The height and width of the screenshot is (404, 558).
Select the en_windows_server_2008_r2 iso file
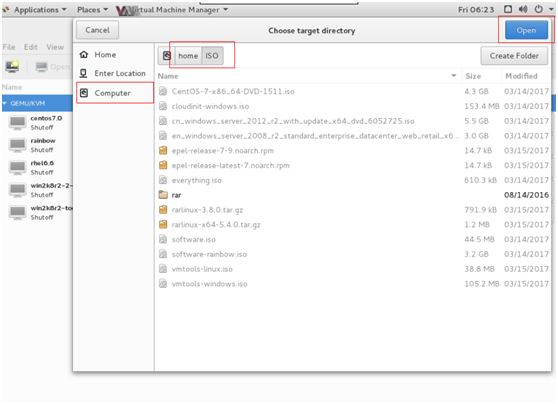[x=353, y=136]
